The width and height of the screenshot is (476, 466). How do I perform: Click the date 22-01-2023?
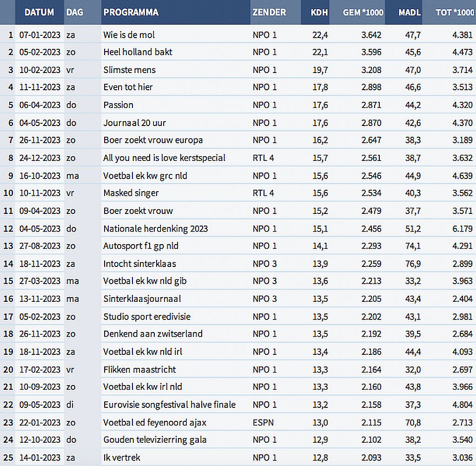click(x=40, y=423)
